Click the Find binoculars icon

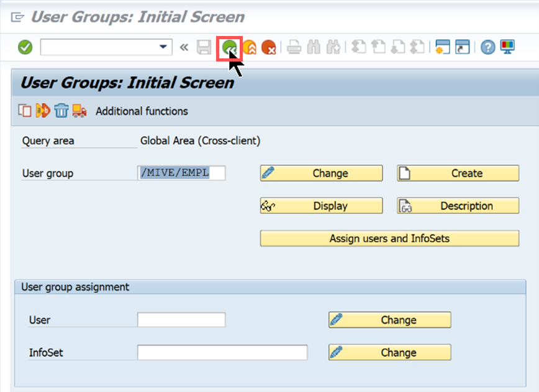[x=314, y=47]
